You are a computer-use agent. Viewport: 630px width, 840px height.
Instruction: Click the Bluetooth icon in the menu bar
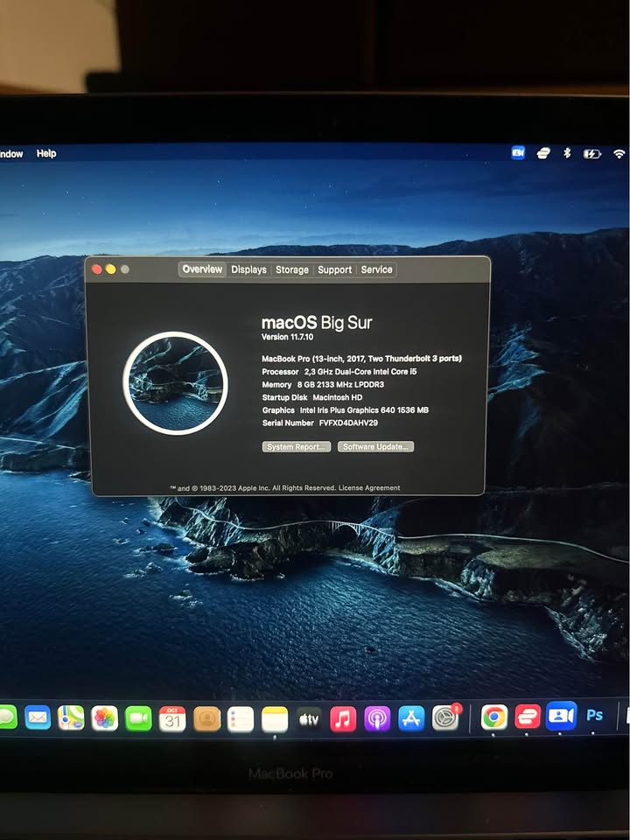point(567,153)
